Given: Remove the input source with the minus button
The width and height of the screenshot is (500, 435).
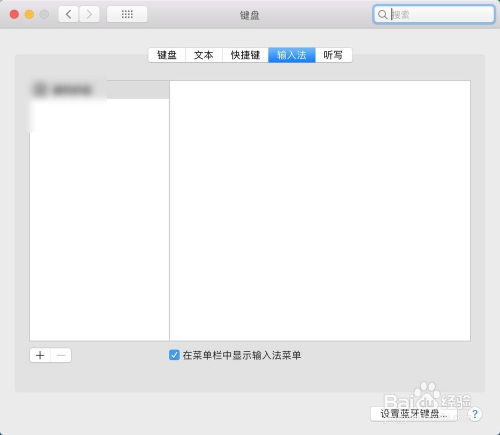Looking at the screenshot, I should [x=61, y=355].
